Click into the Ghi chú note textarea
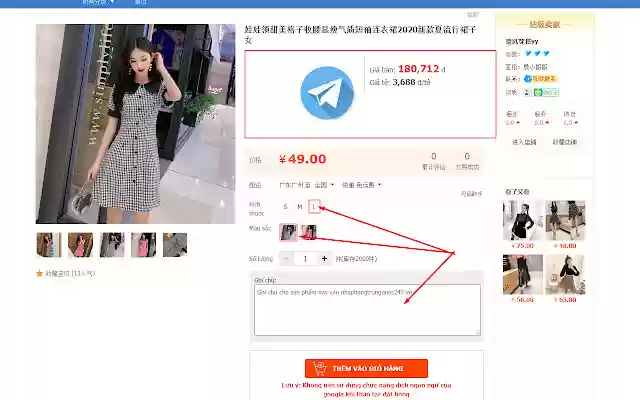This screenshot has height=400, width=640. pos(367,310)
